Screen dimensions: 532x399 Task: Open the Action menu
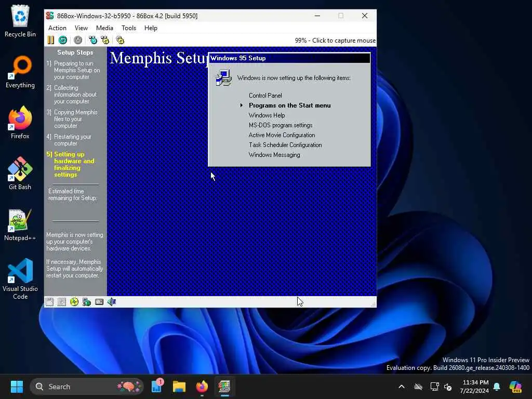pyautogui.click(x=57, y=28)
